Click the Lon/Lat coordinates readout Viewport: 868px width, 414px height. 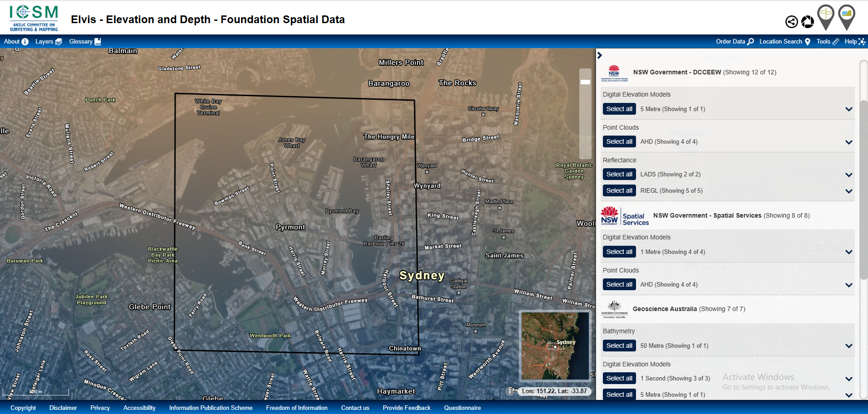click(x=554, y=391)
